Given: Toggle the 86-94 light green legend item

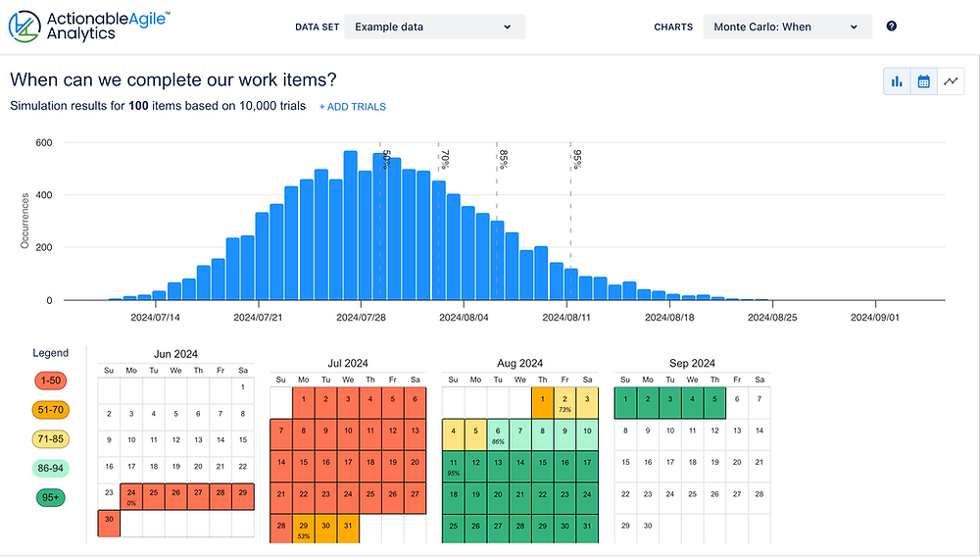Looking at the screenshot, I should tap(51, 470).
